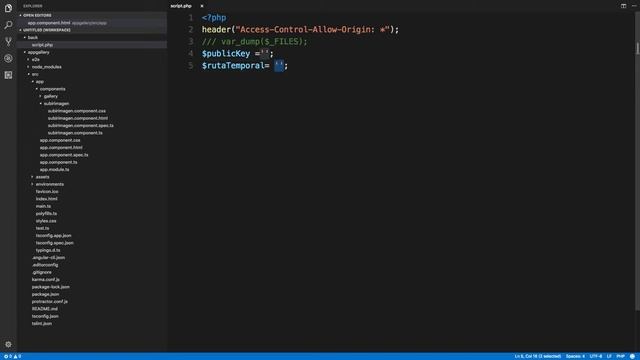Open subirimagen.component.html file
The image size is (640, 360).
pos(78,118)
